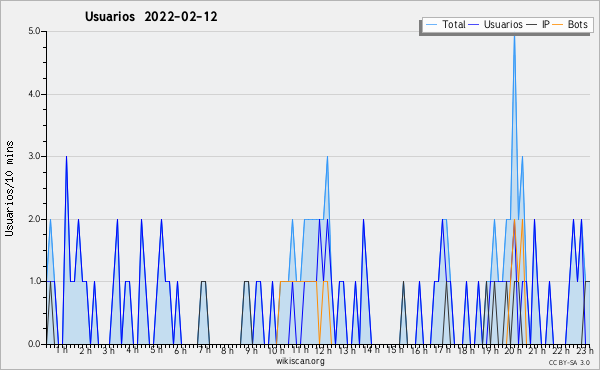Image resolution: width=600 pixels, height=370 pixels.
Task: Click the 5.0 y-axis label
Action: click(x=34, y=31)
